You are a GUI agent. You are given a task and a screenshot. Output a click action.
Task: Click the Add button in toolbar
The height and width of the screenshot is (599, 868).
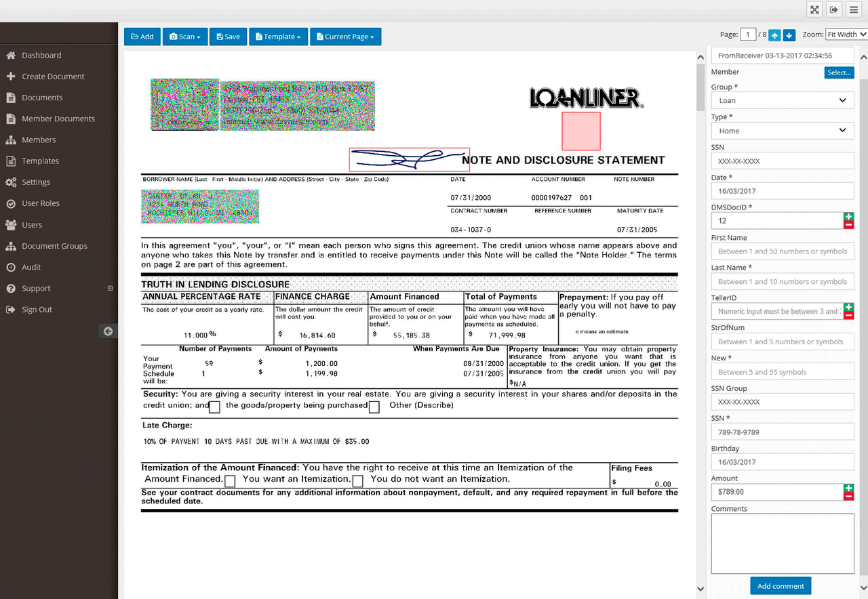coord(142,37)
